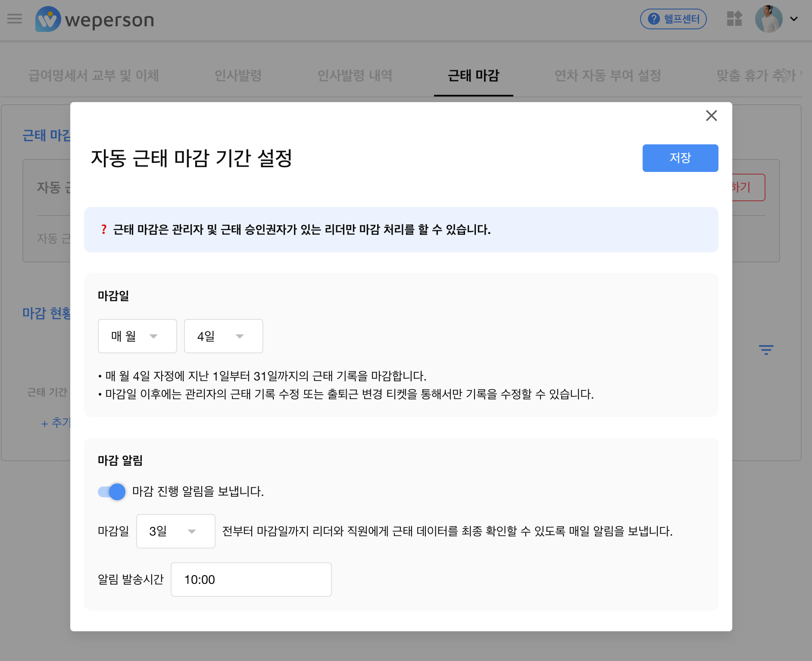
Task: Click the user profile avatar
Action: click(x=768, y=19)
